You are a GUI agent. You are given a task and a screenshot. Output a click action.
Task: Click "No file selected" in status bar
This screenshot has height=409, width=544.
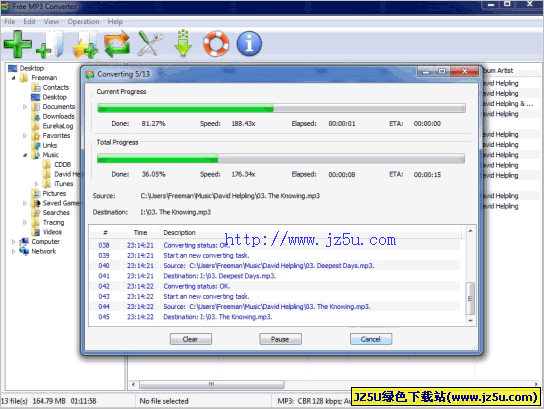pos(164,401)
